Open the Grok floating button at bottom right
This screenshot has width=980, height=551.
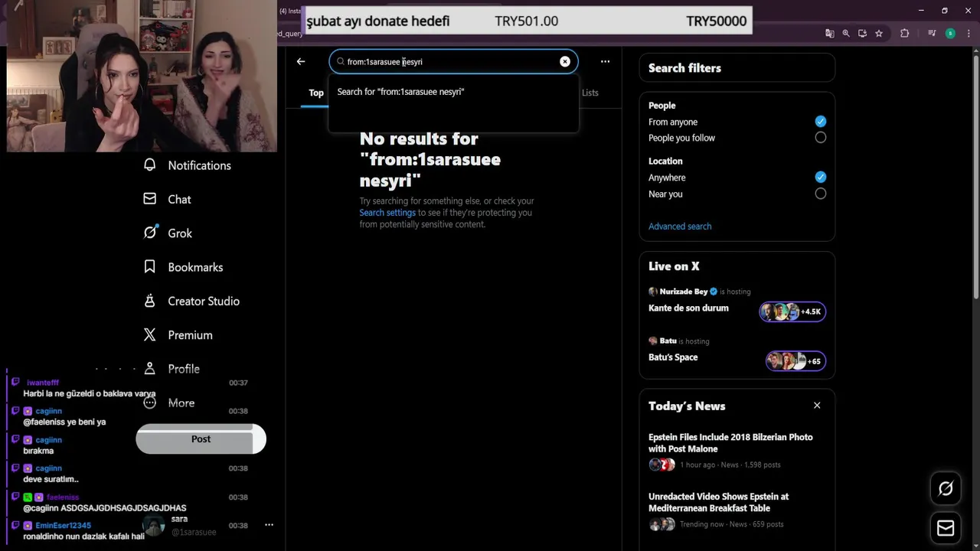(x=946, y=488)
